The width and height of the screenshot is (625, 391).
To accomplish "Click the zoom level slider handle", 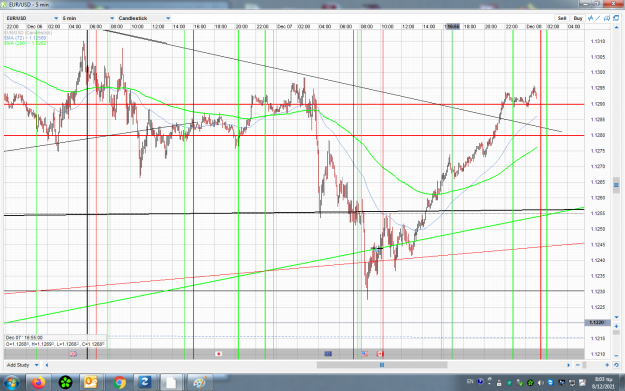I will tap(584, 365).
